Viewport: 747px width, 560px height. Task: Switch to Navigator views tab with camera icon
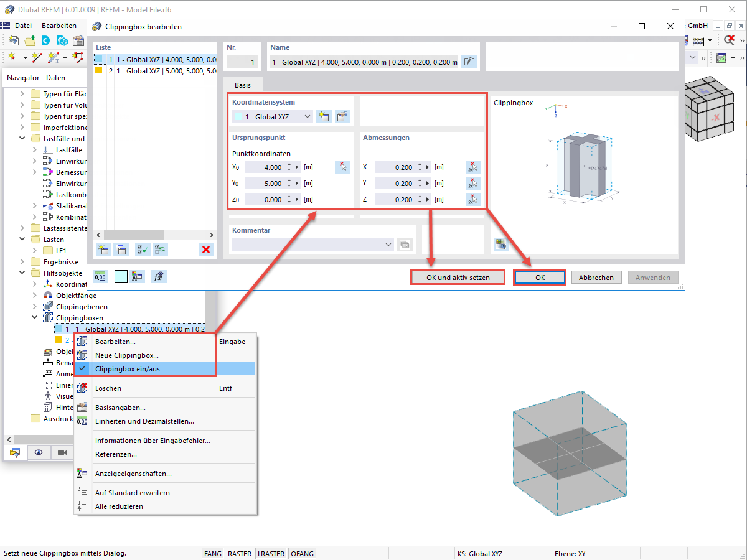click(x=62, y=452)
